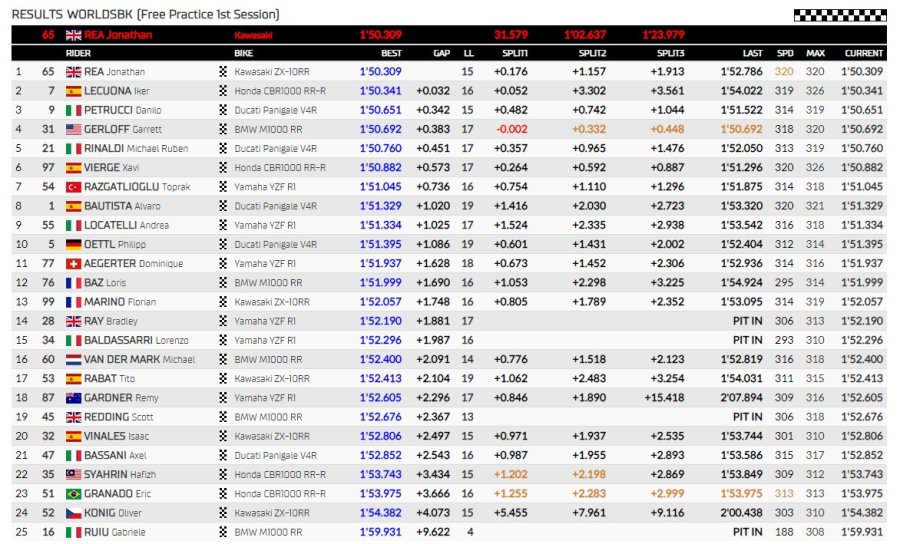
Task: Click 'PIT IN' status in RUIU Gabriele's row
Action: tap(747, 532)
